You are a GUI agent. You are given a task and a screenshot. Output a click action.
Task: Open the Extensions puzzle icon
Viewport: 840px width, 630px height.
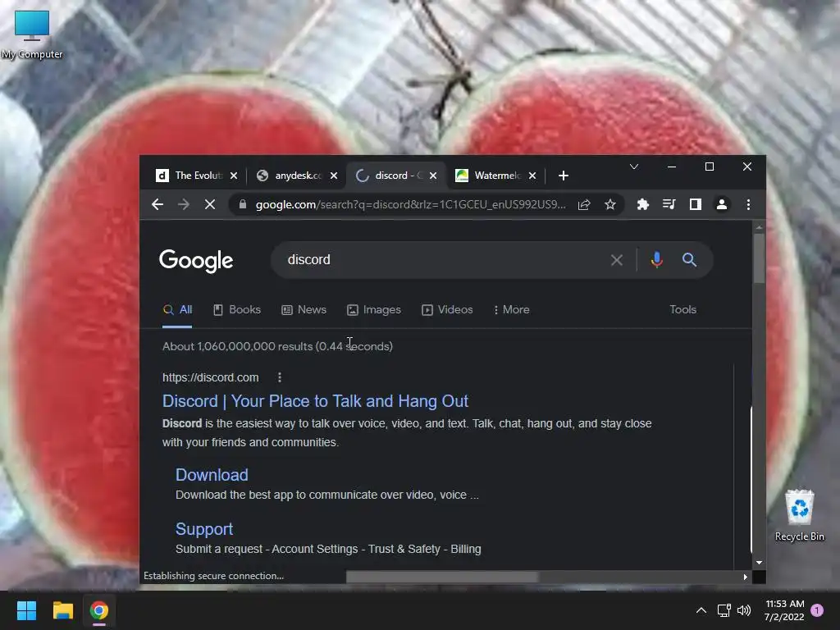pyautogui.click(x=643, y=204)
